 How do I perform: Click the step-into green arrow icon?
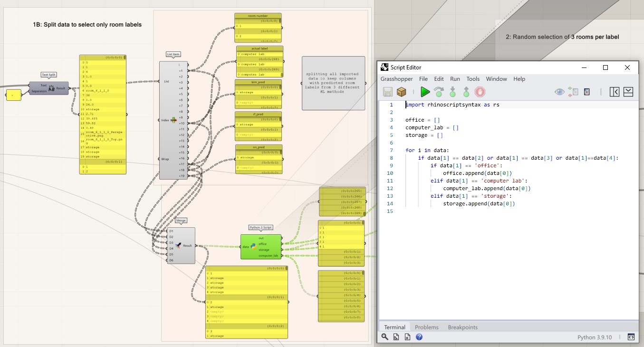pos(452,92)
